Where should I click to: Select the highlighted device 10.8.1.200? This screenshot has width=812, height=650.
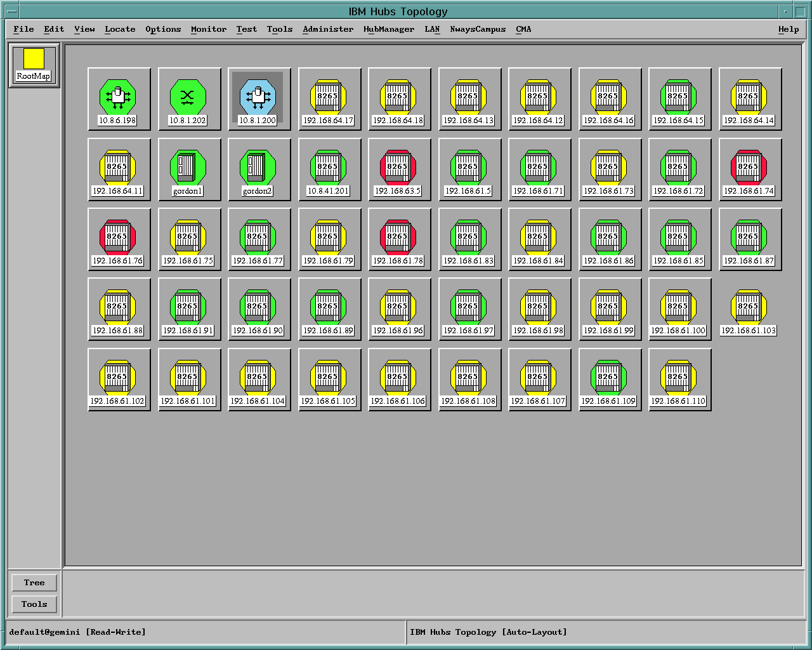[259, 96]
